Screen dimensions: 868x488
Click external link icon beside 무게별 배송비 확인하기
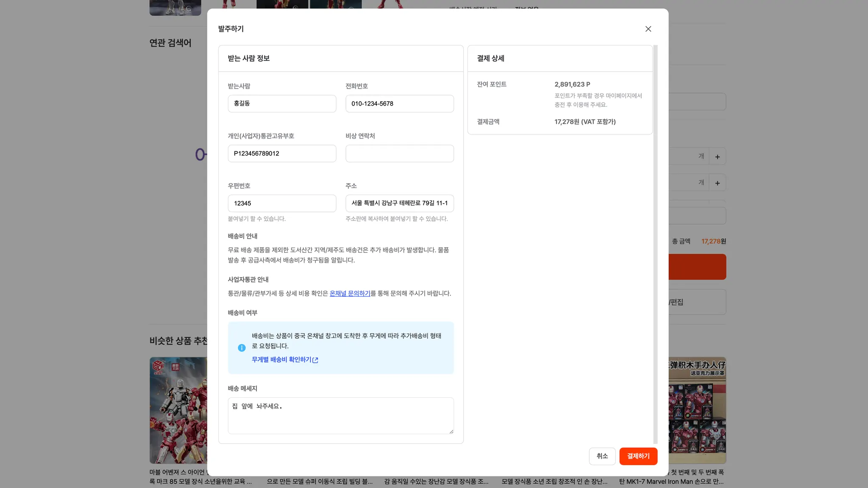tap(315, 360)
